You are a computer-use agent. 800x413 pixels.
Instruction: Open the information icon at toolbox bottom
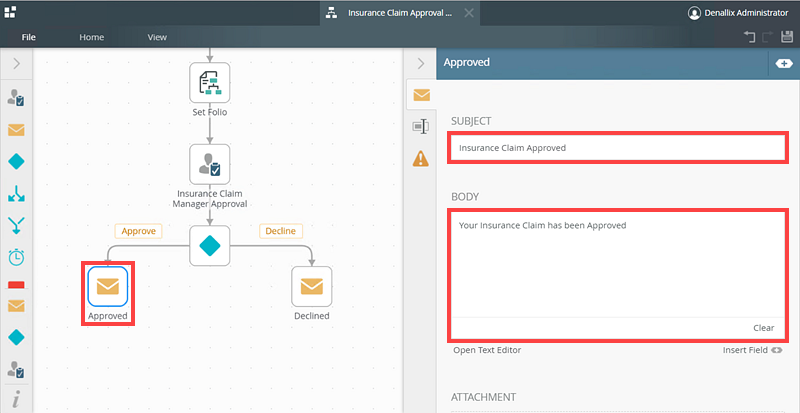tap(17, 399)
